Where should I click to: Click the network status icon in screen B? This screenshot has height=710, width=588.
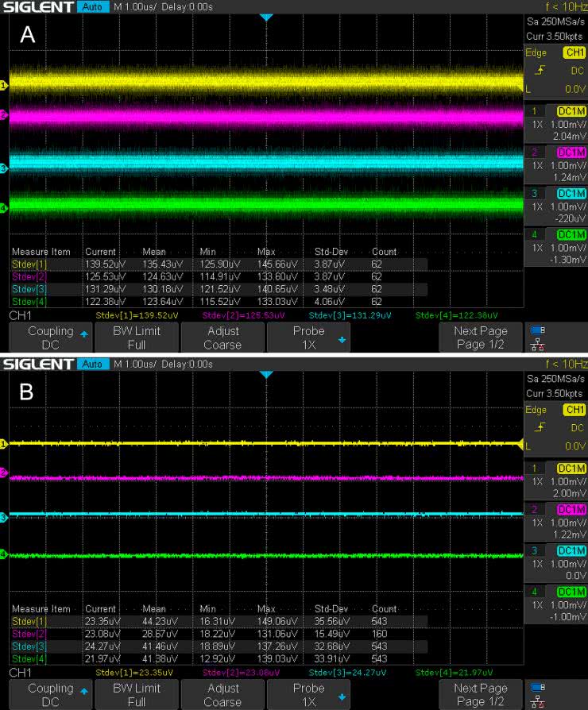tap(536, 704)
